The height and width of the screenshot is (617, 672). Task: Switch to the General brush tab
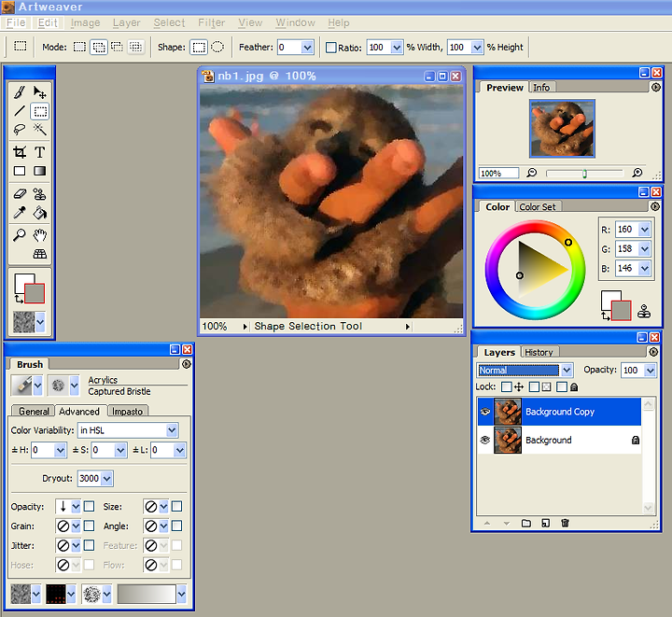[34, 412]
